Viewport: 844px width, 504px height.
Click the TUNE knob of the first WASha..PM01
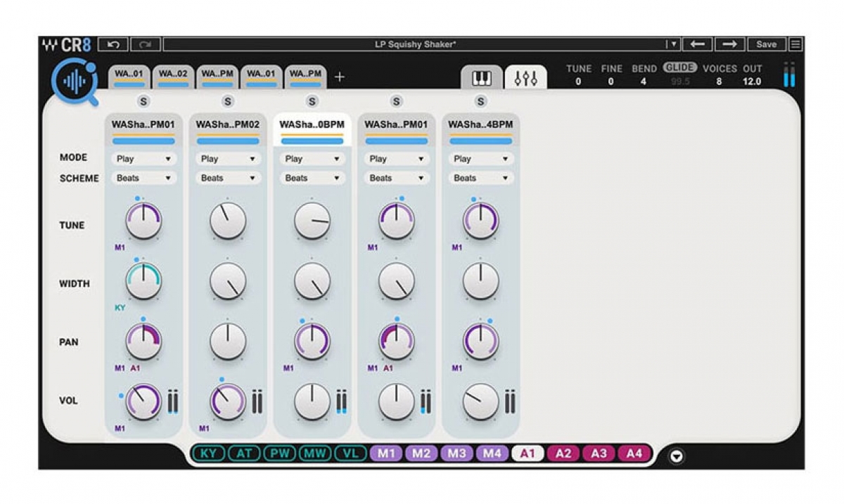click(x=143, y=221)
